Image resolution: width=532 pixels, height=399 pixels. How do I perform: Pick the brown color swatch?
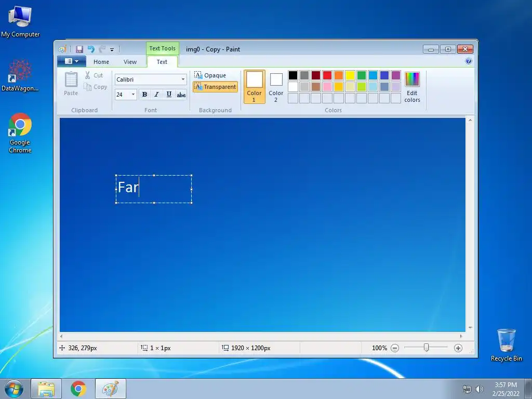click(316, 87)
